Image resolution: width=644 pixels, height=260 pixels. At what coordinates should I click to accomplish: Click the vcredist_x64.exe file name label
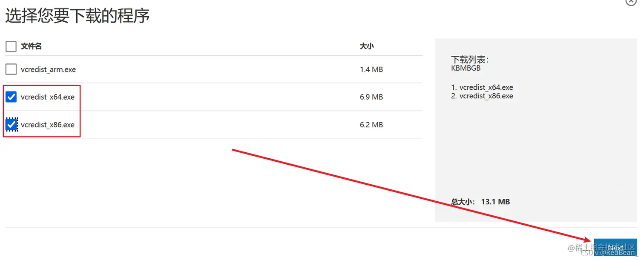[x=48, y=97]
